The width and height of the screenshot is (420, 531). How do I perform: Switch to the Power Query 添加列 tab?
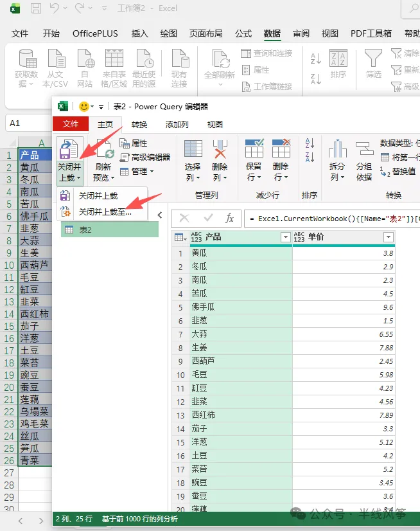point(177,124)
